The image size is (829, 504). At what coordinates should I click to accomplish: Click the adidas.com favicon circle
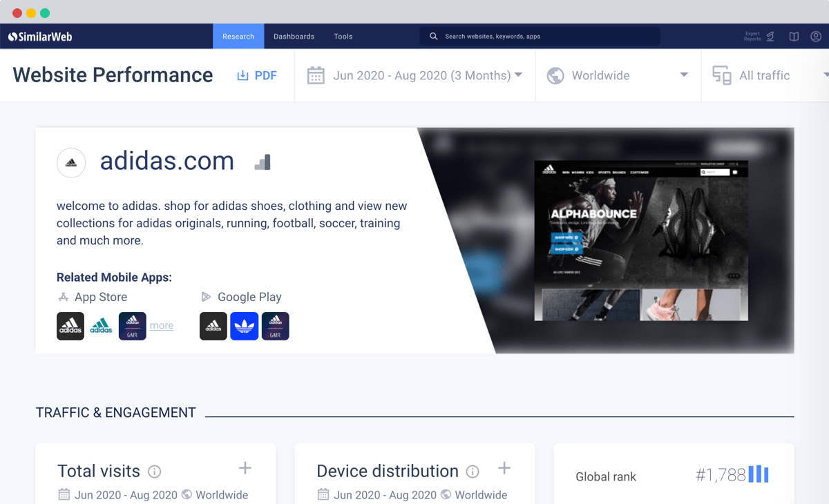[x=71, y=164]
